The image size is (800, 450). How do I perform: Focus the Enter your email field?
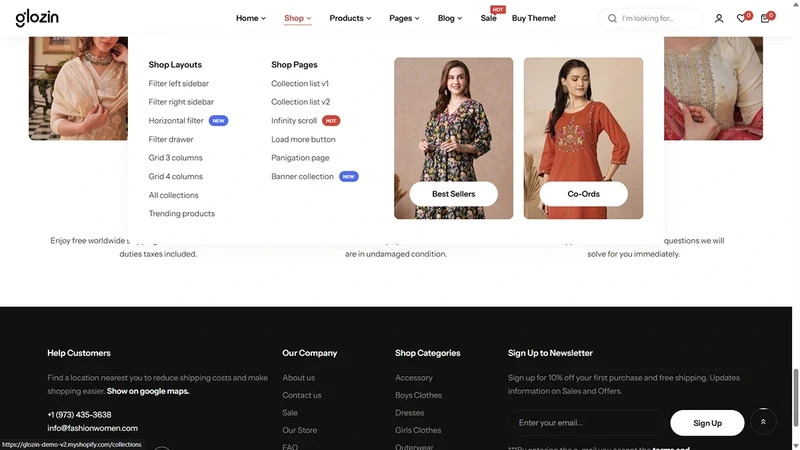tap(586, 422)
